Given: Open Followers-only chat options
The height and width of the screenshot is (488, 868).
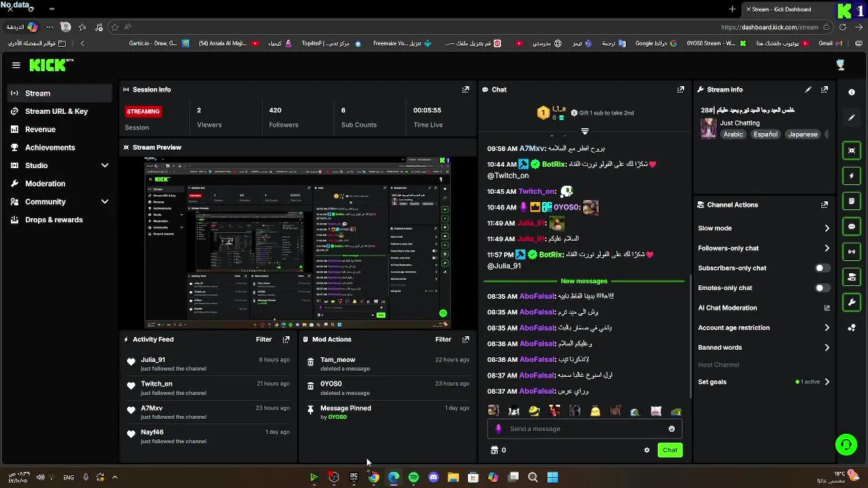Looking at the screenshot, I should [764, 248].
